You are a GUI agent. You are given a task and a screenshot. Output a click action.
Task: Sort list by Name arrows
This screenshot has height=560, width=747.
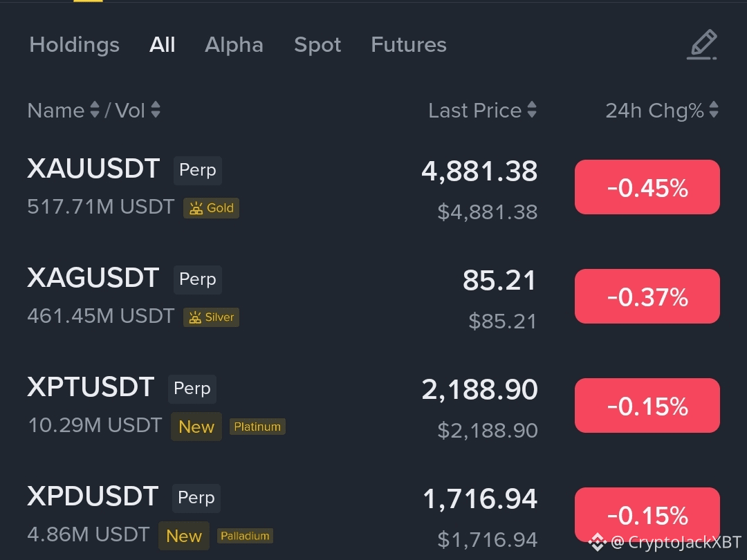[x=95, y=111]
